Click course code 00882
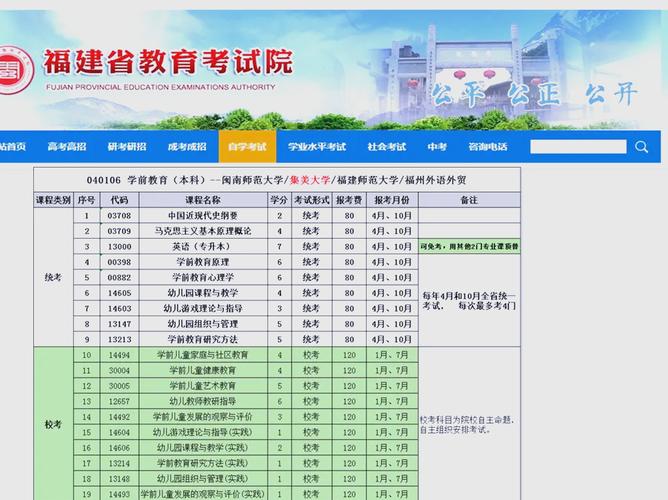Screen dimensions: 668x500 coord(119,278)
